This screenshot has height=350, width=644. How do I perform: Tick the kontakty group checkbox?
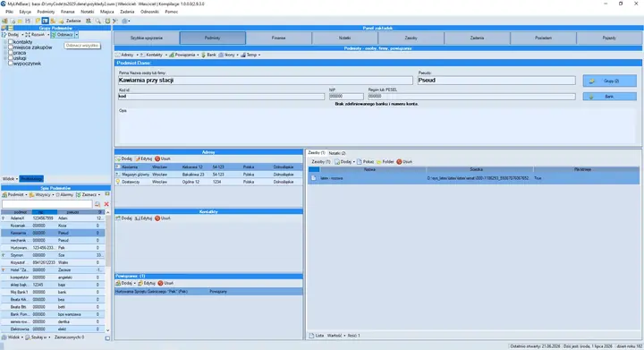coord(11,42)
